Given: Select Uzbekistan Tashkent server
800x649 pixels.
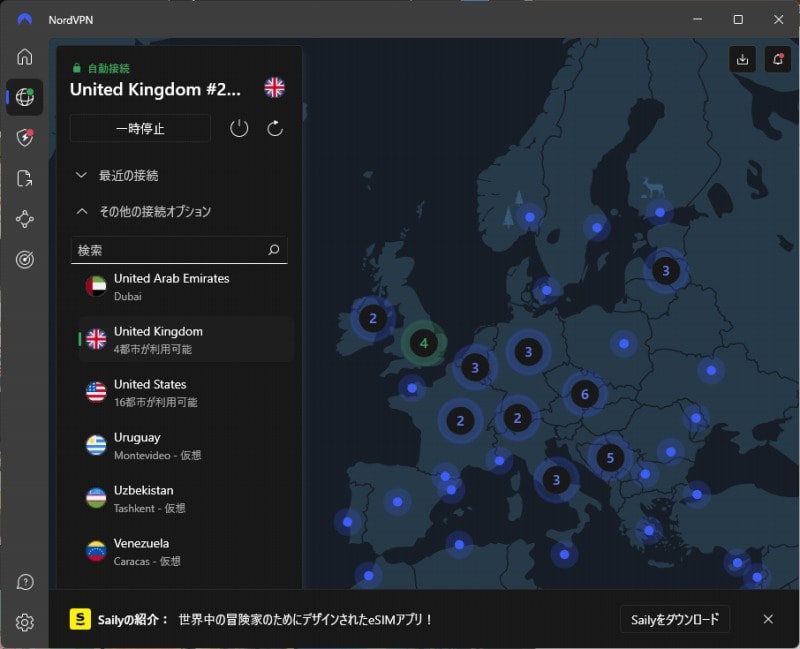Looking at the screenshot, I should pyautogui.click(x=186, y=498).
